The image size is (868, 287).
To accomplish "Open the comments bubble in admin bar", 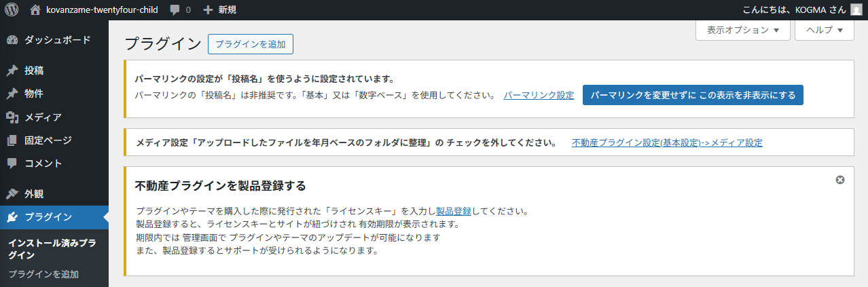I will point(180,10).
